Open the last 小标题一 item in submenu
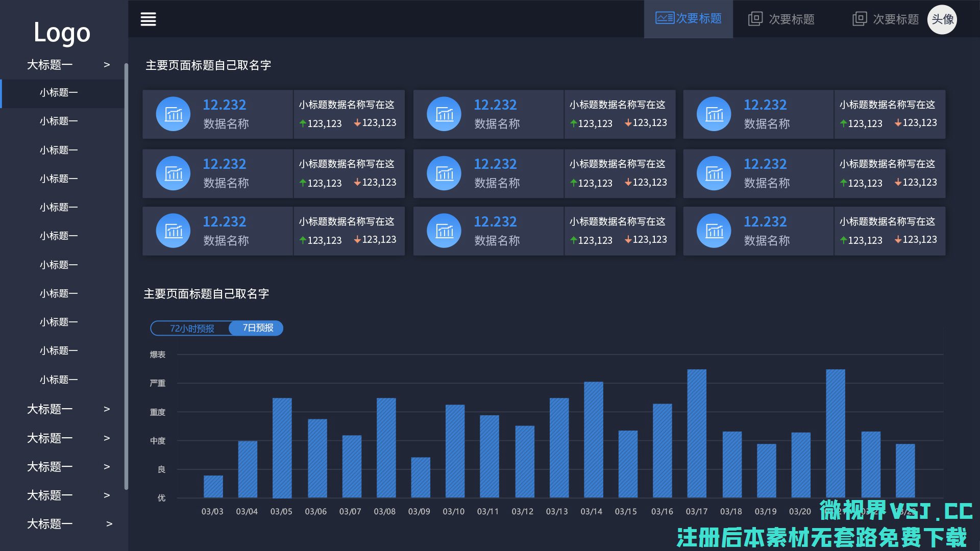 [x=59, y=380]
